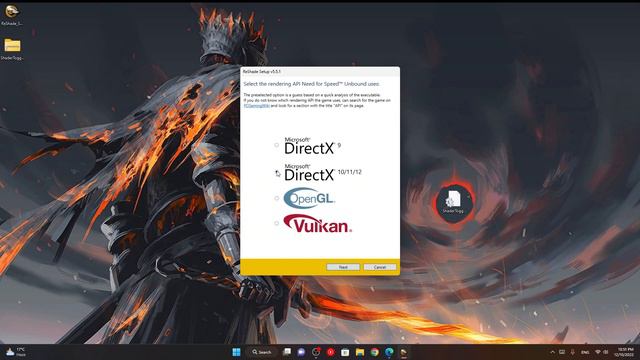Show hidden system tray icons
640x360 pixels.
point(552,352)
